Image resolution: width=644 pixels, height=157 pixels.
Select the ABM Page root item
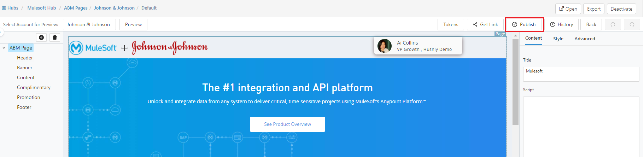click(x=21, y=48)
